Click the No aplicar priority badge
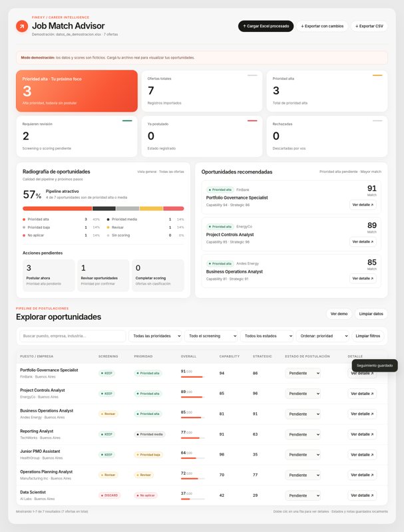This screenshot has height=532, width=404. pos(146,495)
